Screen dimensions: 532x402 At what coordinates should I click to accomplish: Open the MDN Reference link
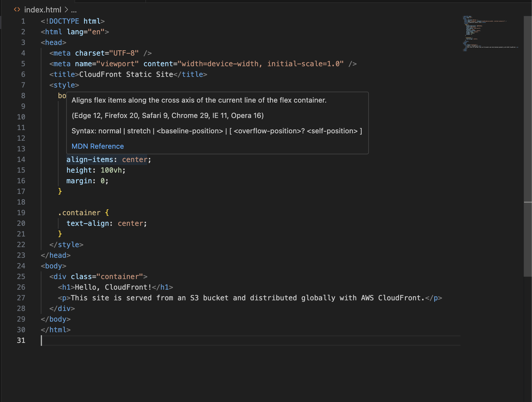pyautogui.click(x=98, y=146)
